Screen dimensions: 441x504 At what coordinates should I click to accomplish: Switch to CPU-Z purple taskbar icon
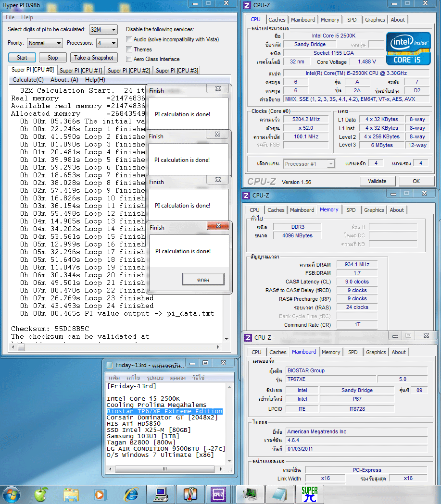(x=218, y=494)
